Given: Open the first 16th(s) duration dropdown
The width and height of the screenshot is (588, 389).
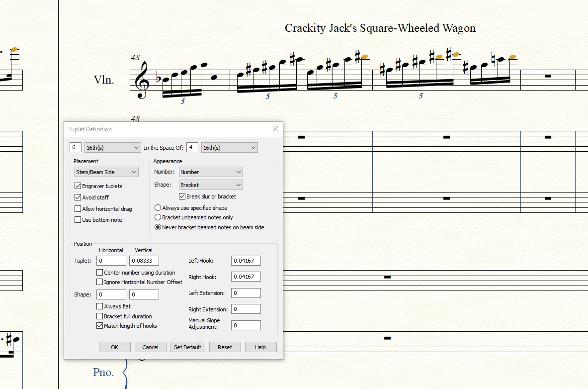Looking at the screenshot, I should [x=113, y=148].
